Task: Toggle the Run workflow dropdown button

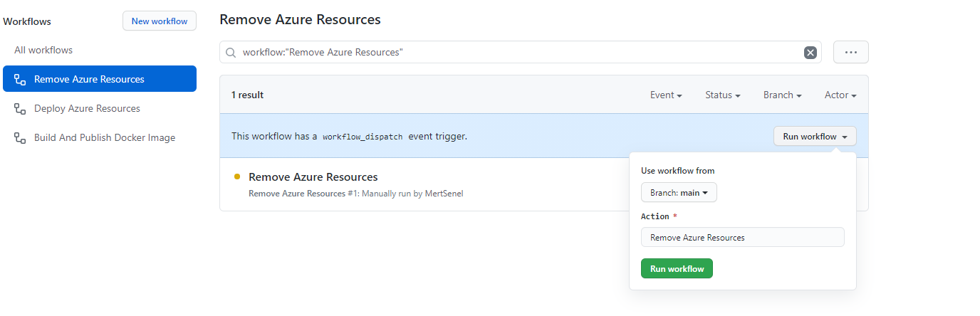Action: pos(815,137)
